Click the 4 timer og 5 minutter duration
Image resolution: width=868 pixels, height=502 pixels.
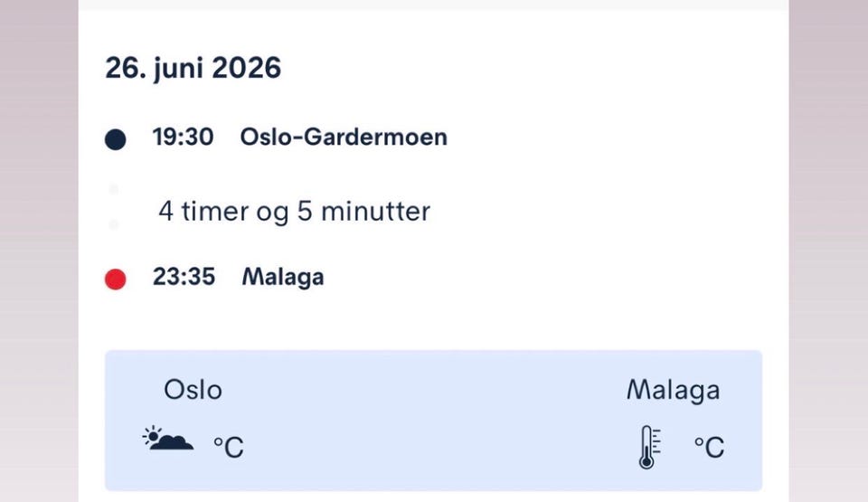click(x=294, y=212)
